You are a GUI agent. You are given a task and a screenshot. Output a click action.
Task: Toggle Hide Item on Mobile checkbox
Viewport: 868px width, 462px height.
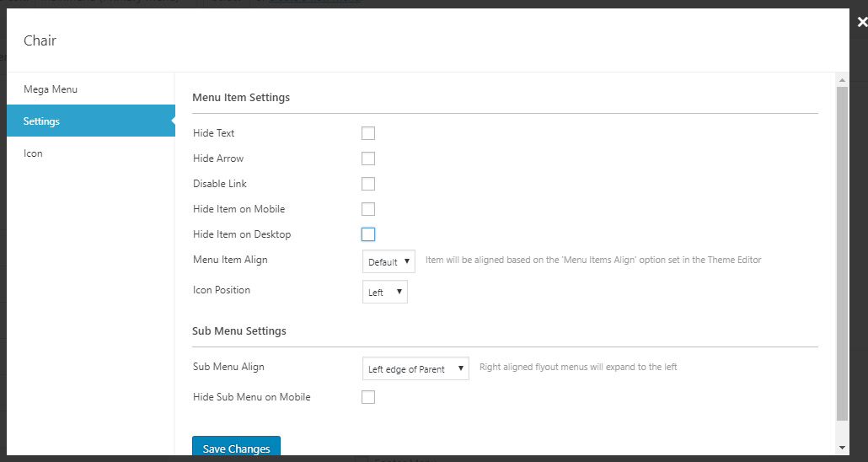tap(368, 209)
